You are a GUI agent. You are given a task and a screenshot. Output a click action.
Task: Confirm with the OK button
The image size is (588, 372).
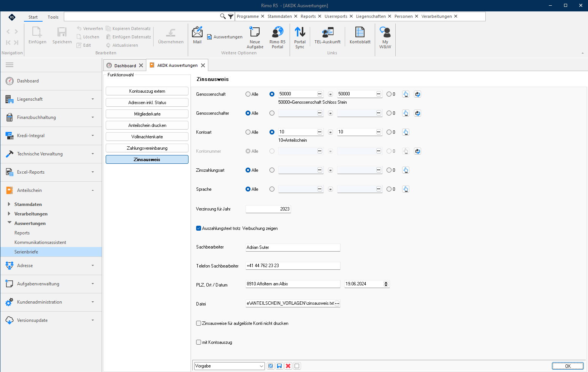[567, 366]
